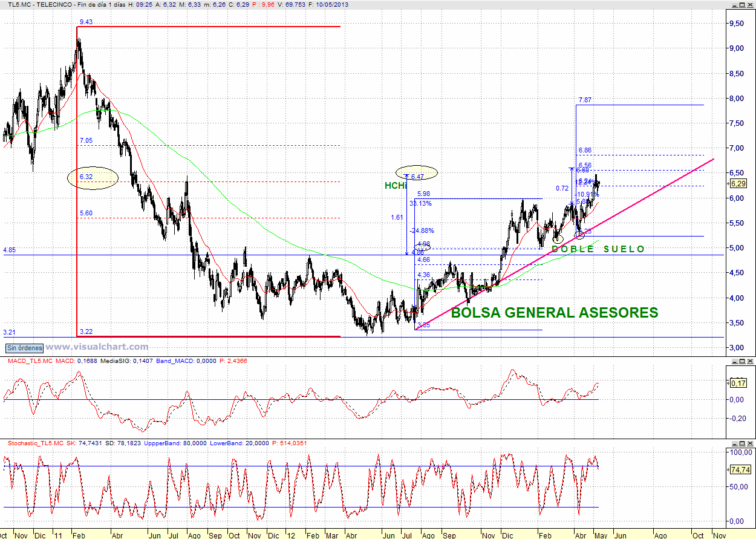Screen dimensions: 756x539
Task: Select the 5.98 resistance label
Action: pos(423,194)
